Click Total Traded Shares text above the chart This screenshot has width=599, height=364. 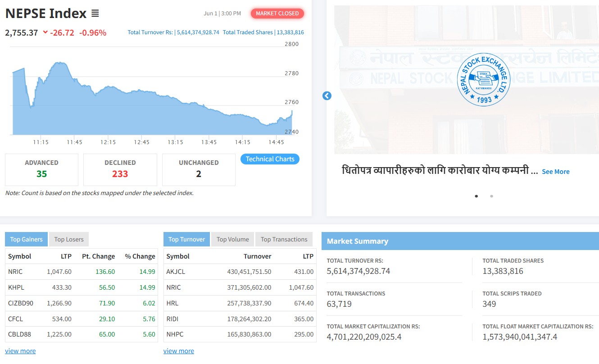[263, 32]
